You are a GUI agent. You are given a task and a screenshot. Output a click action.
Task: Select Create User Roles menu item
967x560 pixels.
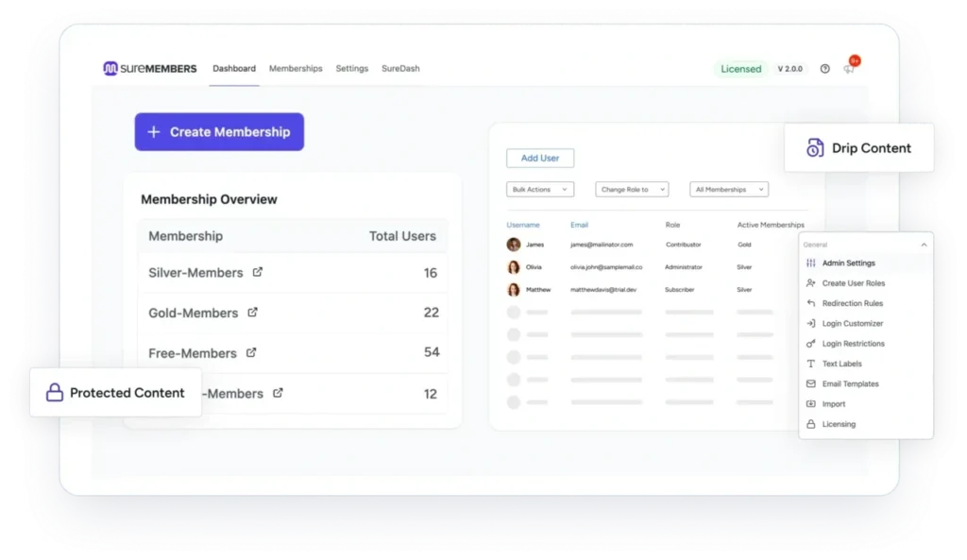click(866, 283)
